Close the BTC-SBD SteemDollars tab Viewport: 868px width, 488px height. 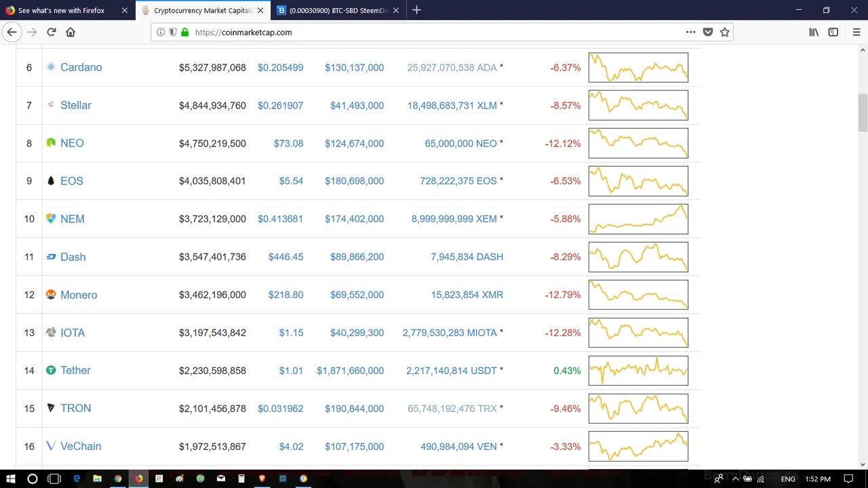coord(396,10)
